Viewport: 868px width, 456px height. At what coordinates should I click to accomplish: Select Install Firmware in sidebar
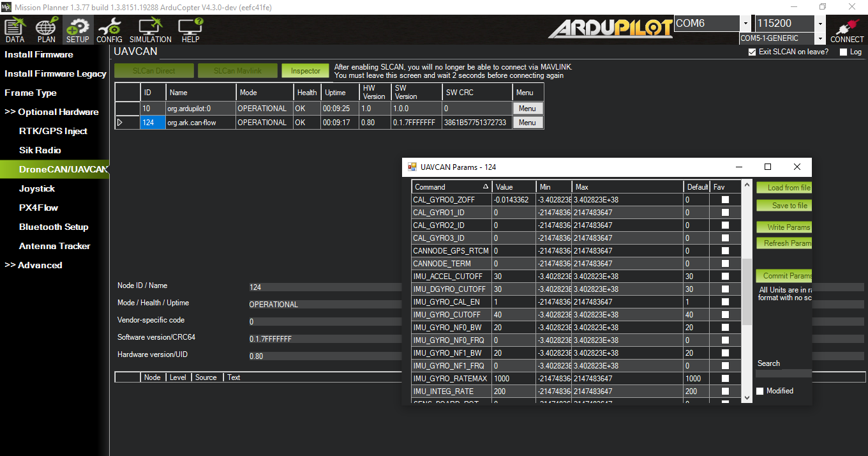click(39, 54)
